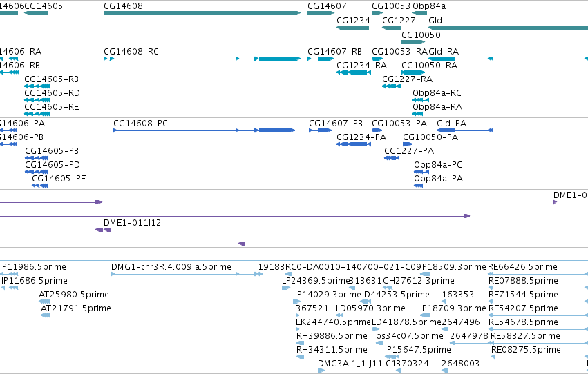Select the CG14607-RB transcript
The image size is (588, 374).
point(321,59)
